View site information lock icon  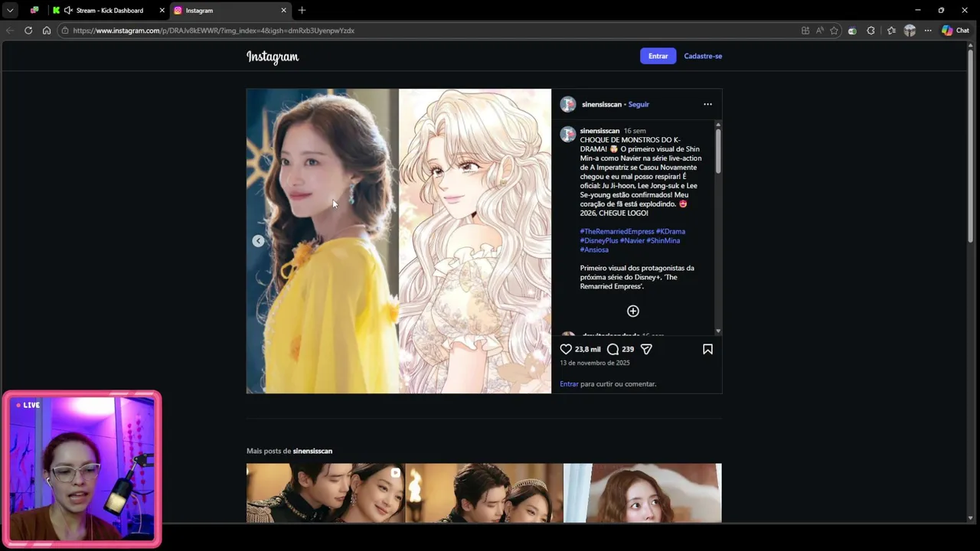click(x=65, y=31)
